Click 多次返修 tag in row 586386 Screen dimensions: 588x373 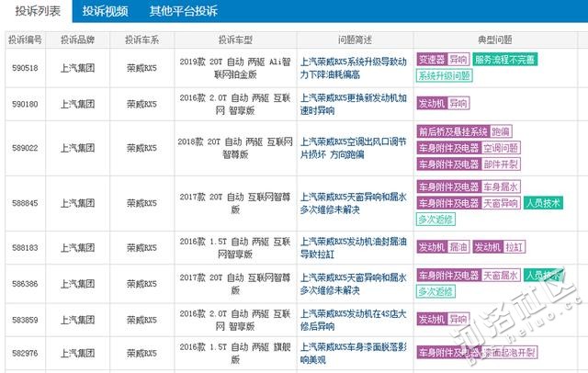(435, 291)
